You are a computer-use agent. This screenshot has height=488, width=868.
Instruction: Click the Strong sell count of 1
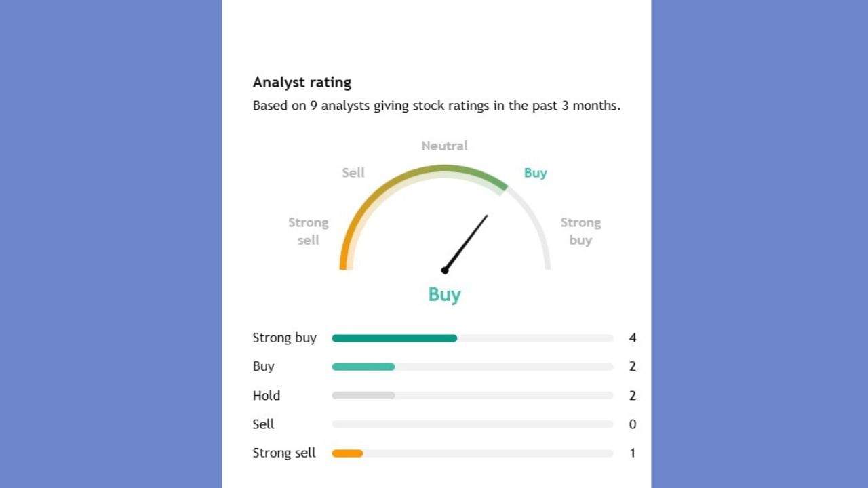click(x=632, y=453)
